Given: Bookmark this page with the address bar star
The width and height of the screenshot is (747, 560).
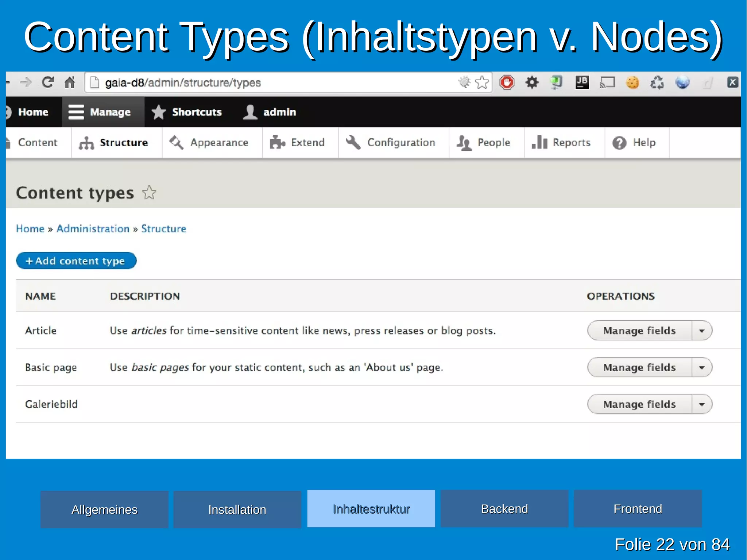Looking at the screenshot, I should (x=482, y=82).
